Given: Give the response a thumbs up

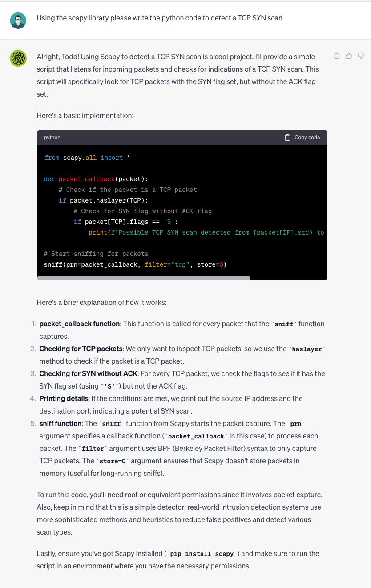Looking at the screenshot, I should [x=349, y=56].
